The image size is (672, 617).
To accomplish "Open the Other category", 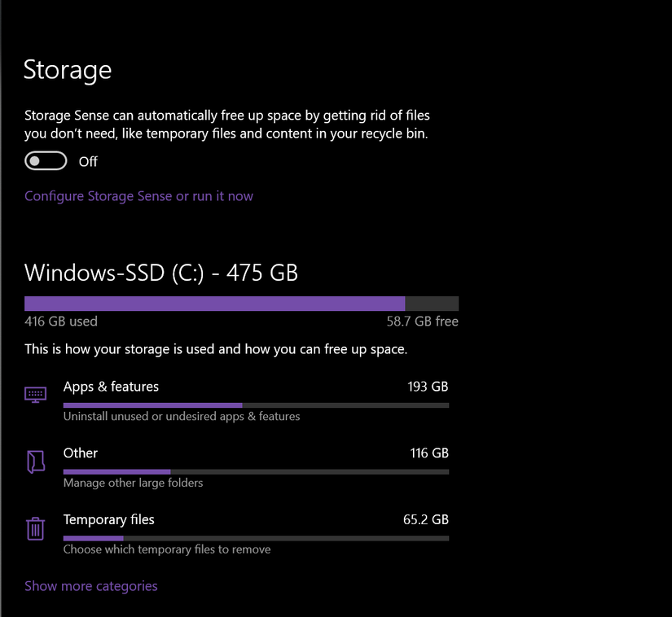I will pos(80,453).
